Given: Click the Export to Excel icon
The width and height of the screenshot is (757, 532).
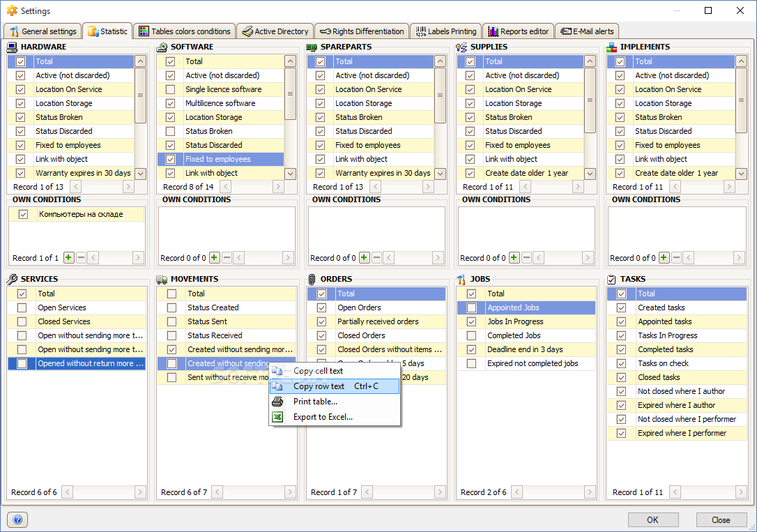Looking at the screenshot, I should pyautogui.click(x=277, y=417).
